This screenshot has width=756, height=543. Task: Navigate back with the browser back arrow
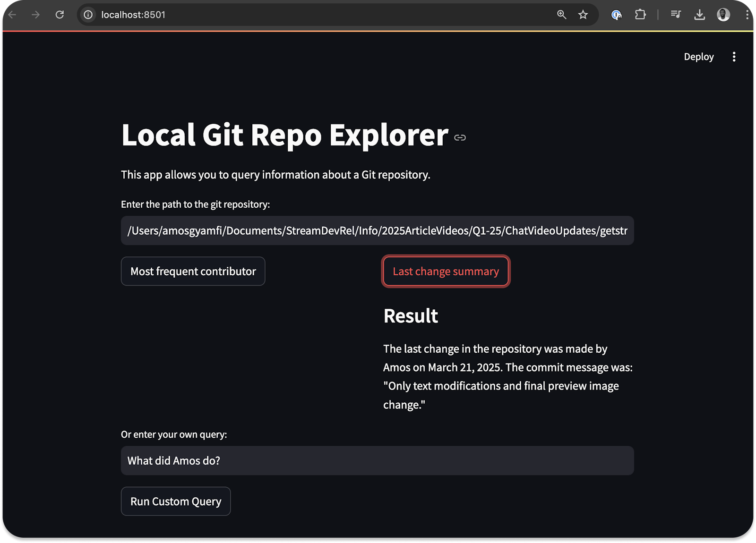(x=12, y=15)
